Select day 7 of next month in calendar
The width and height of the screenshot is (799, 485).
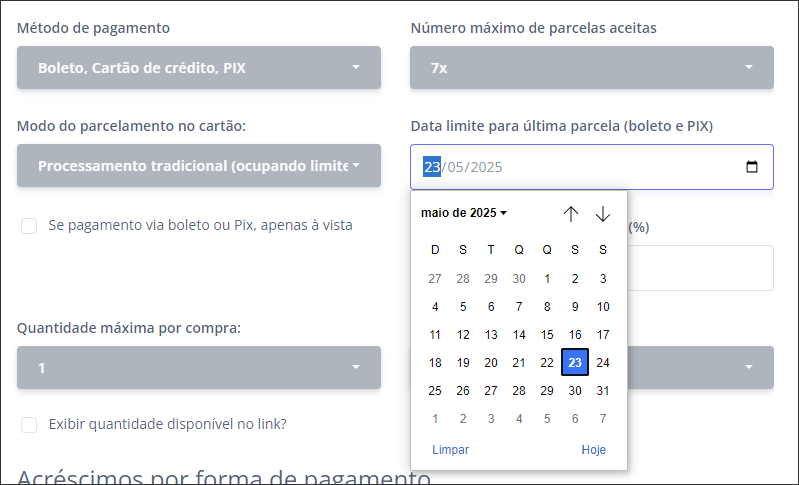coord(603,418)
